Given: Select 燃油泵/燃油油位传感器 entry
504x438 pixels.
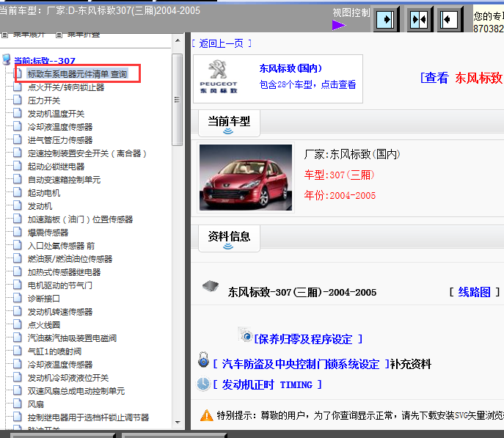Looking at the screenshot, I should click(70, 259).
